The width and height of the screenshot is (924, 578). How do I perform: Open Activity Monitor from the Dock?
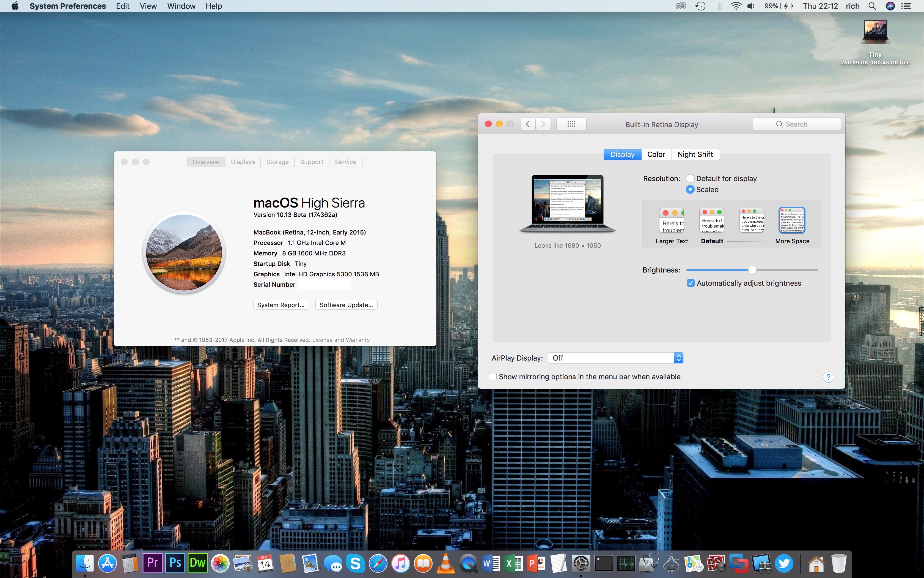coord(626,563)
